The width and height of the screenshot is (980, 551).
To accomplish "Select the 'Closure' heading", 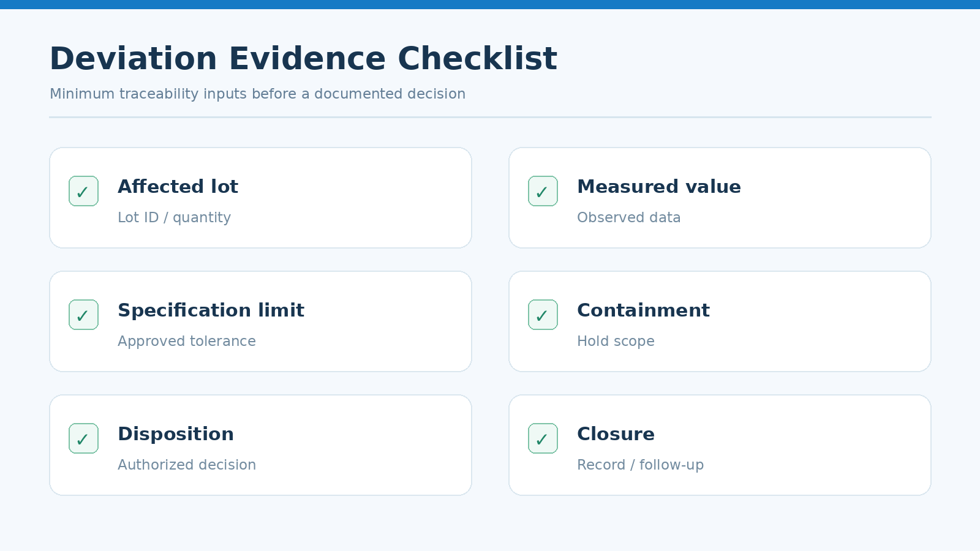I will (x=616, y=434).
